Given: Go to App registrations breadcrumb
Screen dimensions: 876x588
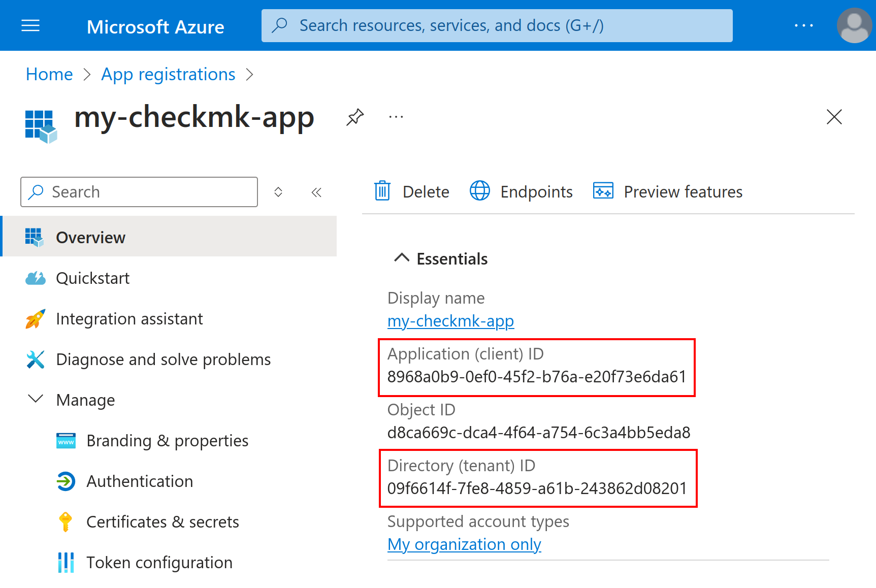Looking at the screenshot, I should [168, 74].
